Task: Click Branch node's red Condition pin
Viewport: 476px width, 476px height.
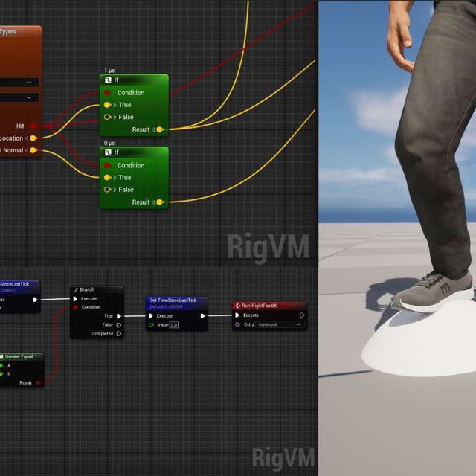Action: click(75, 307)
